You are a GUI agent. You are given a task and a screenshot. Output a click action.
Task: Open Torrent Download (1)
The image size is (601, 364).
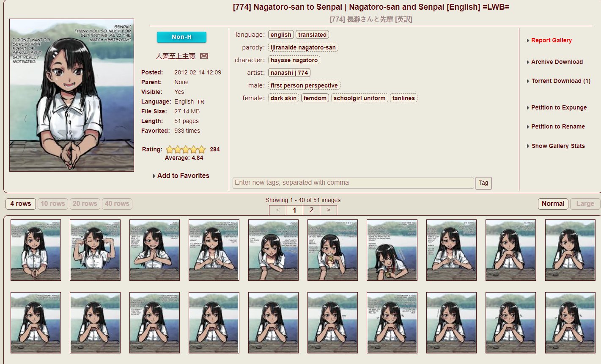561,81
